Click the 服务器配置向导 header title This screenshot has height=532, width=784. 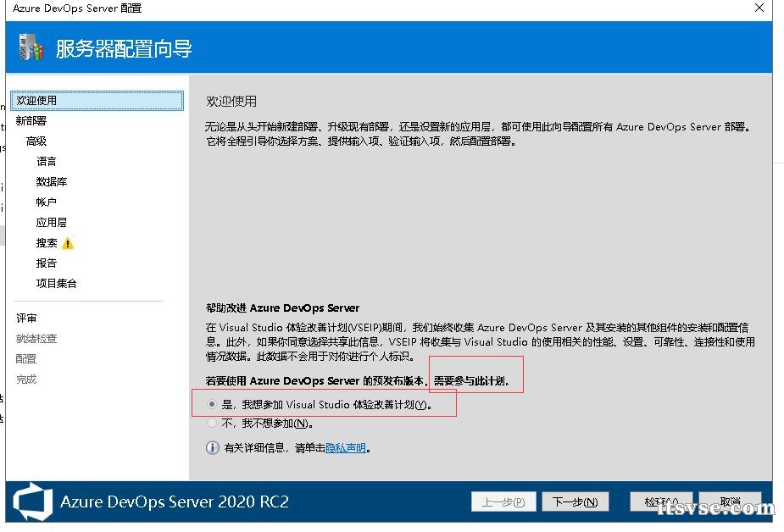tap(124, 49)
